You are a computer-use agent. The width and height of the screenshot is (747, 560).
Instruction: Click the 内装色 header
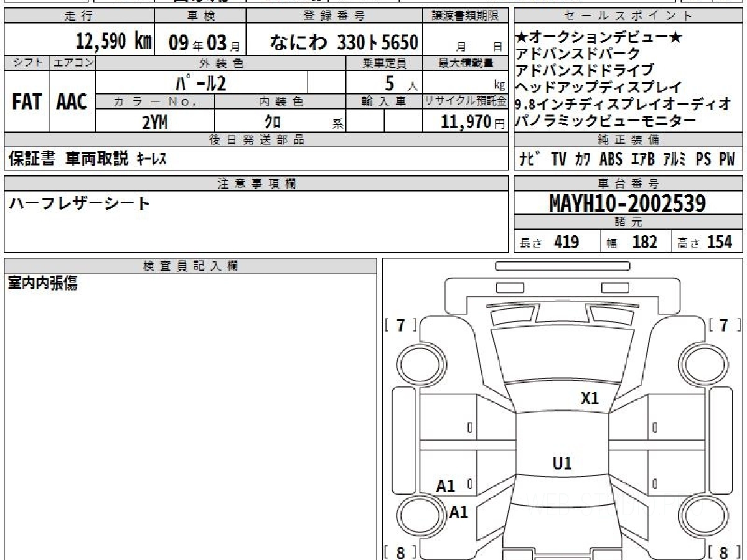click(281, 102)
